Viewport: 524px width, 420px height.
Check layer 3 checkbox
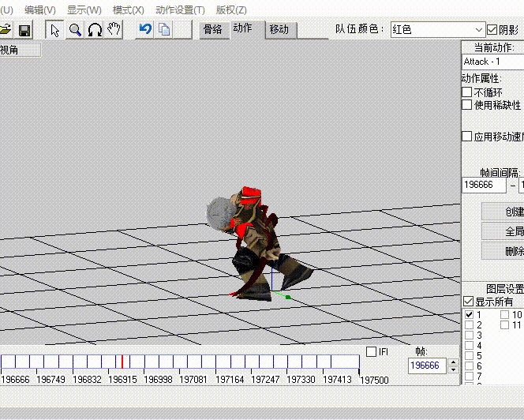(x=470, y=335)
